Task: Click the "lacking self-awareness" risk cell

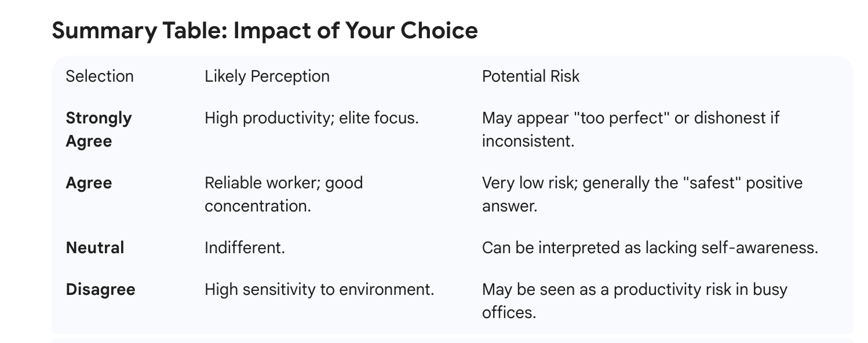Action: pos(650,248)
